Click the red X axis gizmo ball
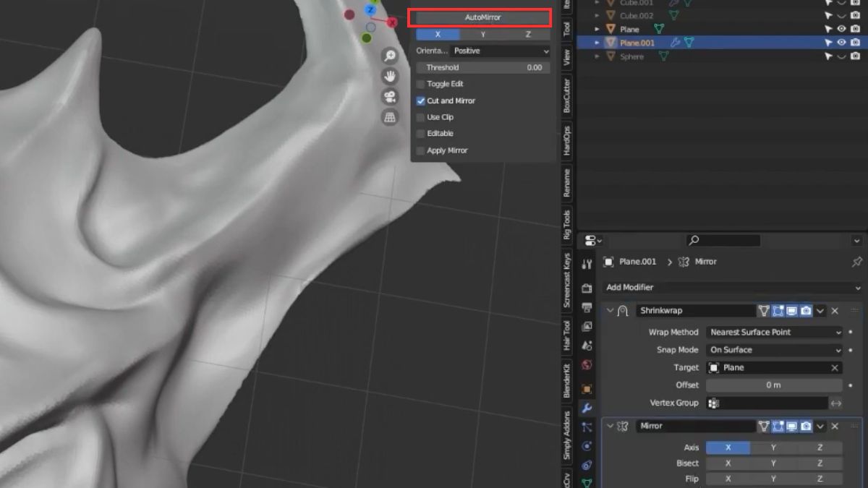This screenshot has height=488, width=868. [x=392, y=22]
